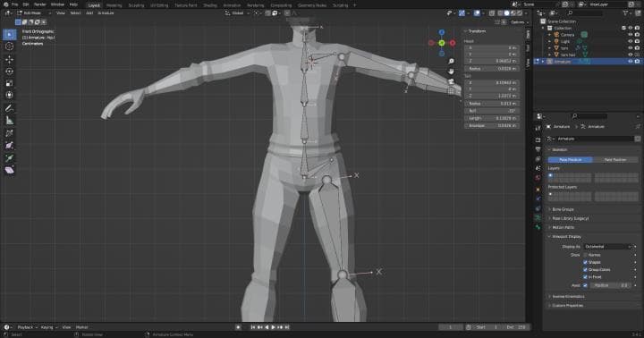Hide the Light object via eye icon
Image resolution: width=644 pixels, height=338 pixels.
[630, 41]
